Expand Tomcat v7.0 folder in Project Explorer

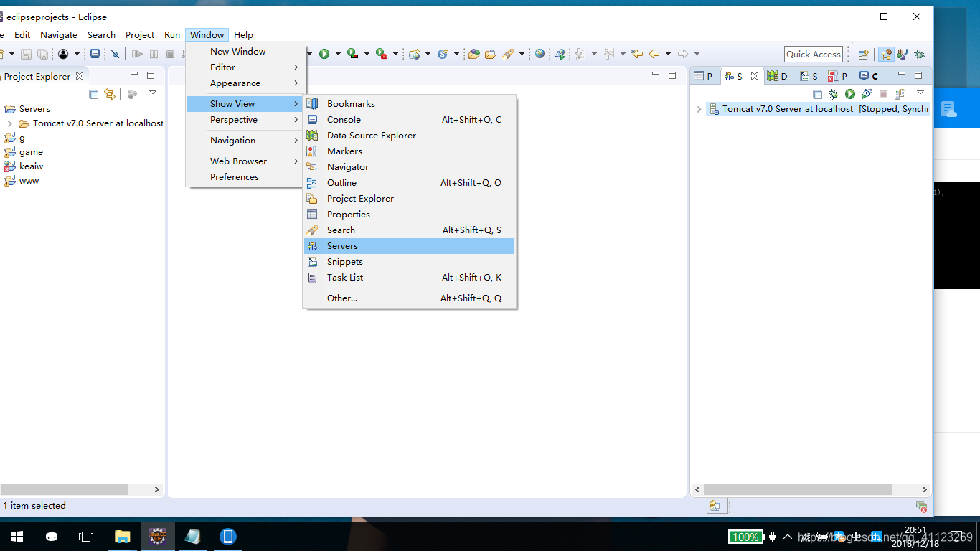(x=9, y=123)
